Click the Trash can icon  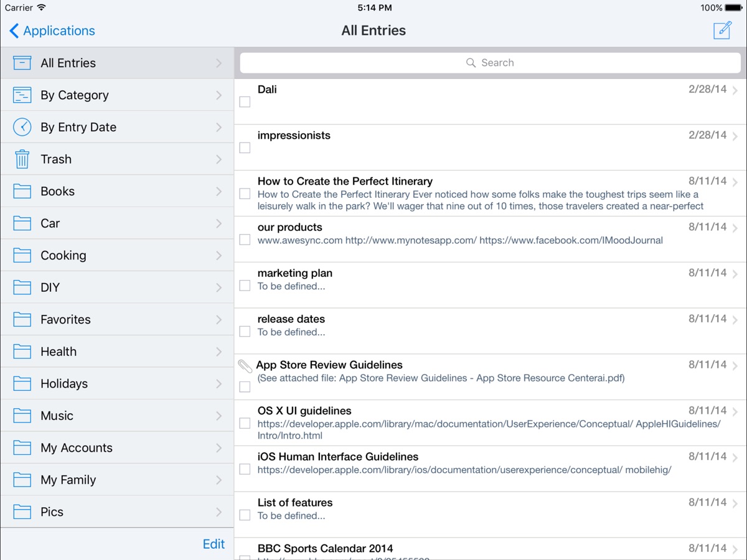point(22,159)
